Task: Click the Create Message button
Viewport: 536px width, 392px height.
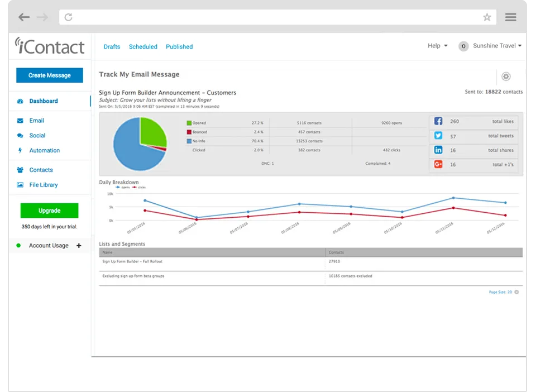Action: (50, 75)
